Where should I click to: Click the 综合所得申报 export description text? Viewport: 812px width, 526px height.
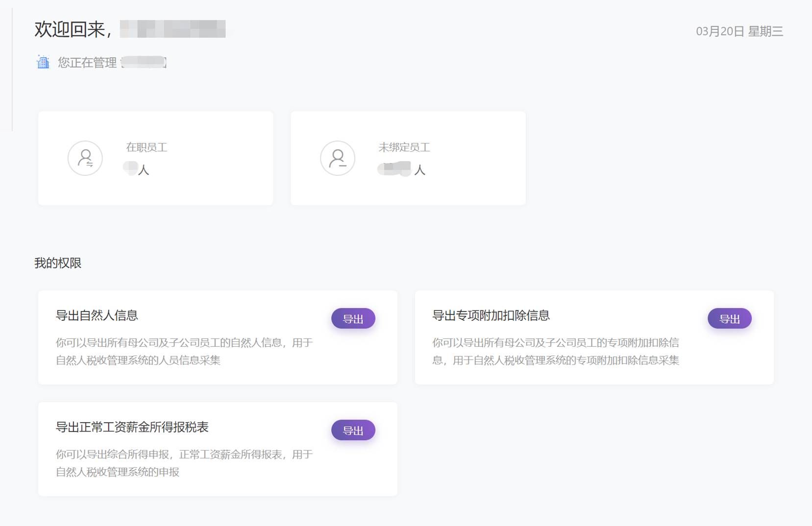184,463
